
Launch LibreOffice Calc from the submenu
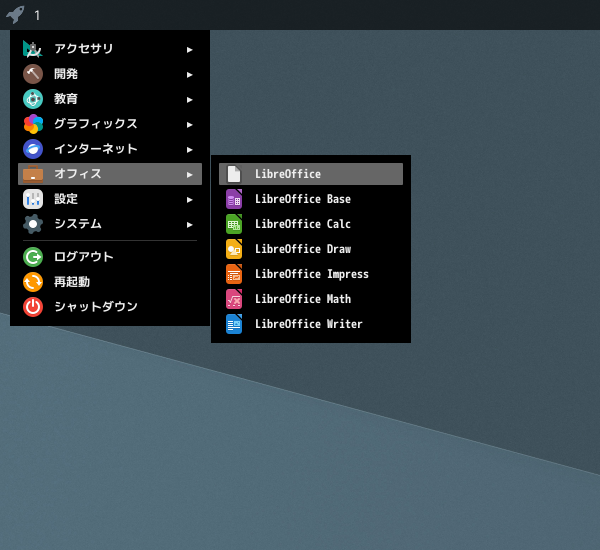coord(311,224)
